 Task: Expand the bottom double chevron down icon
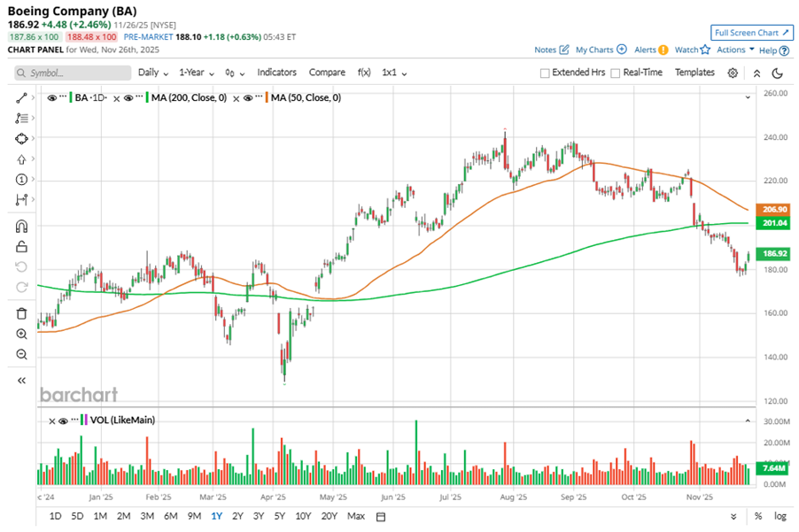tap(733, 517)
